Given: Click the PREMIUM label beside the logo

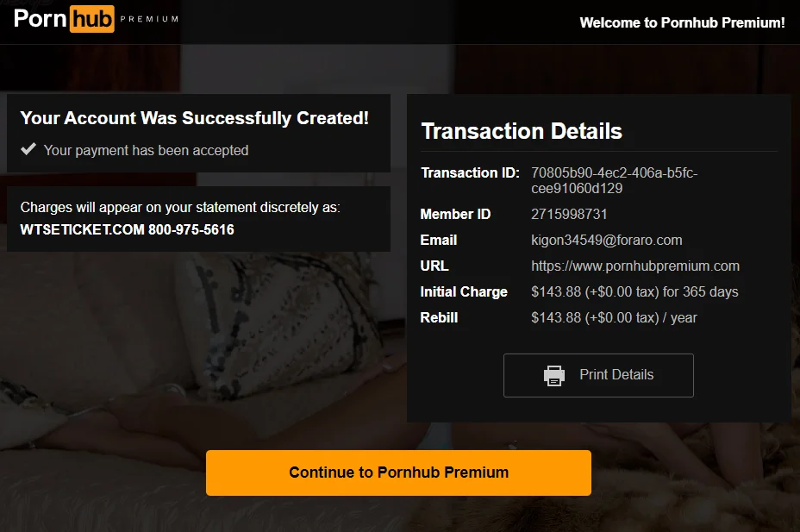Looking at the screenshot, I should pyautogui.click(x=149, y=19).
